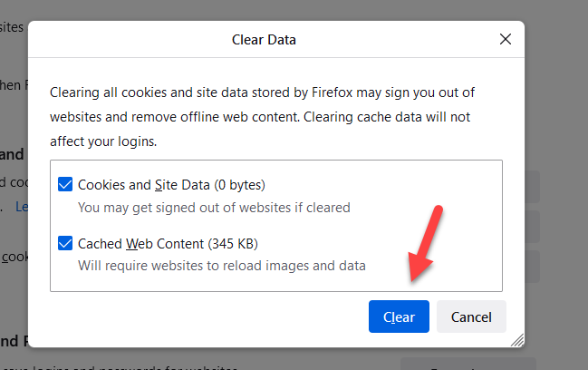Image resolution: width=588 pixels, height=370 pixels.
Task: Click the dialog resize grip corner
Action: click(x=517, y=340)
